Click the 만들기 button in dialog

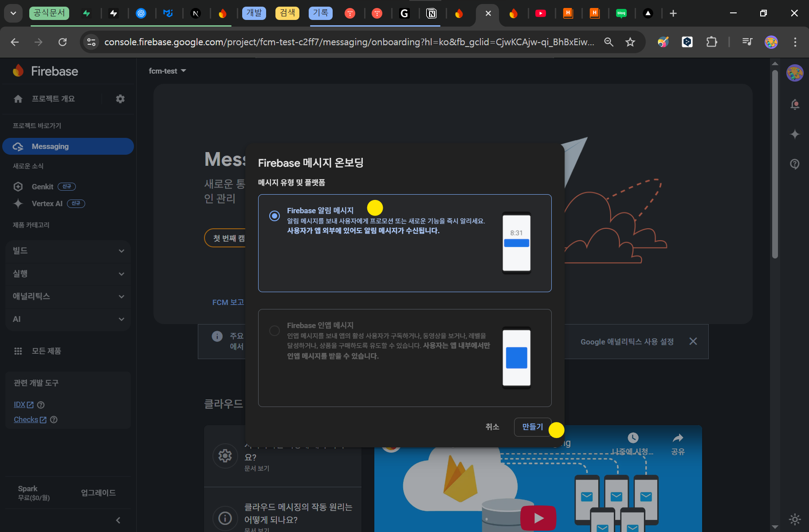point(533,427)
